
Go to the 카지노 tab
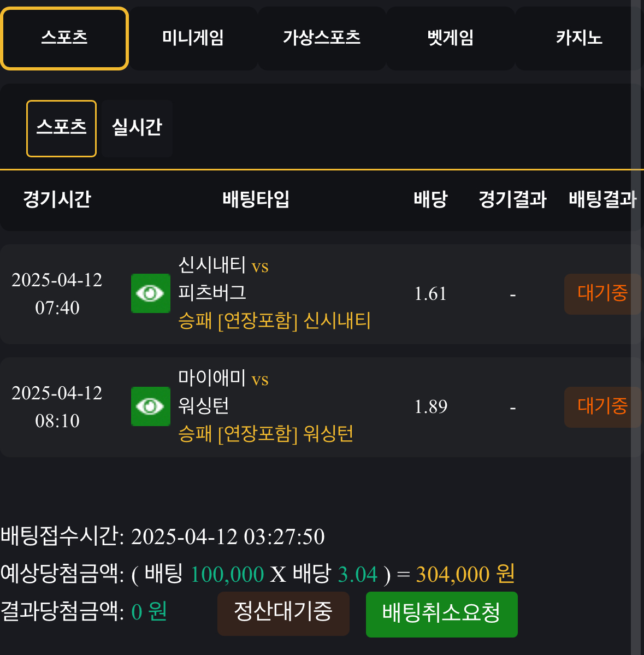578,38
